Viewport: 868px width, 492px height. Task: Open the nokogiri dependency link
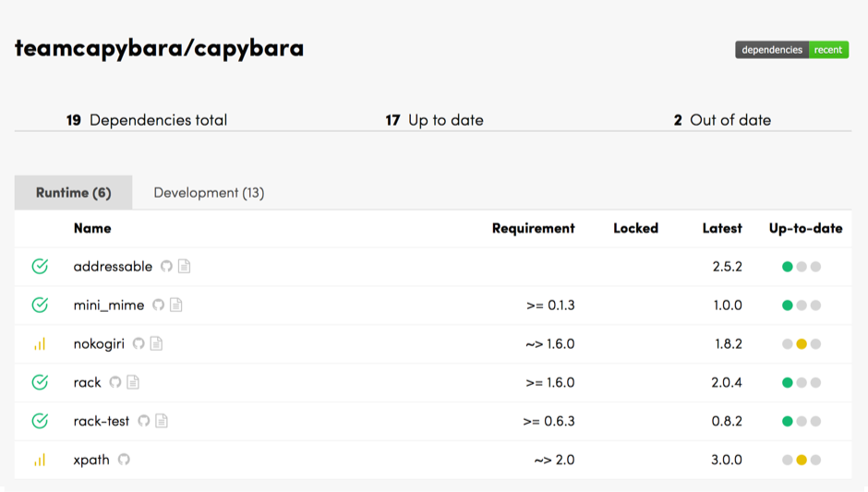[x=99, y=343]
